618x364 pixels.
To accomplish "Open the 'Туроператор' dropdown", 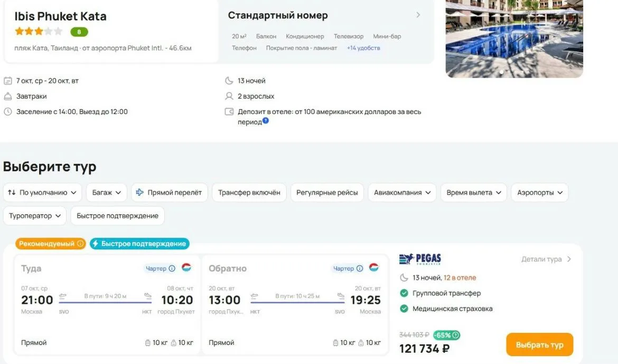I will pos(35,216).
